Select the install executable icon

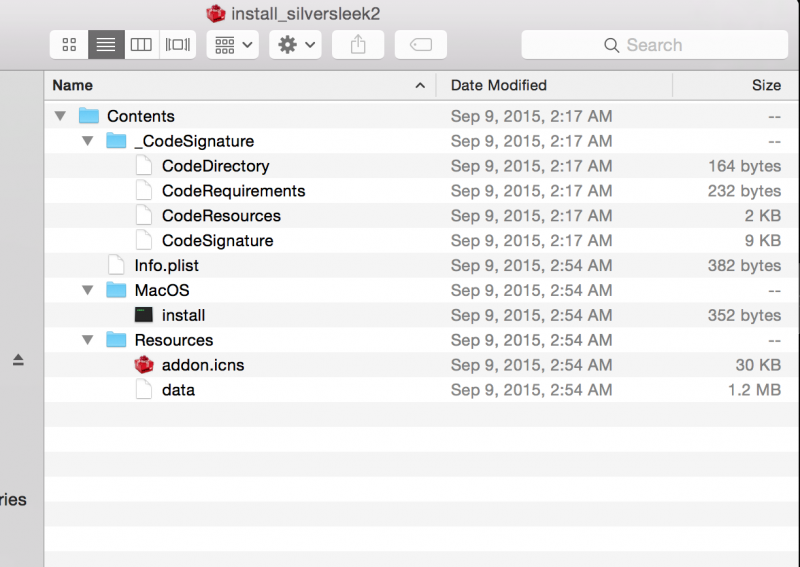[x=144, y=315]
